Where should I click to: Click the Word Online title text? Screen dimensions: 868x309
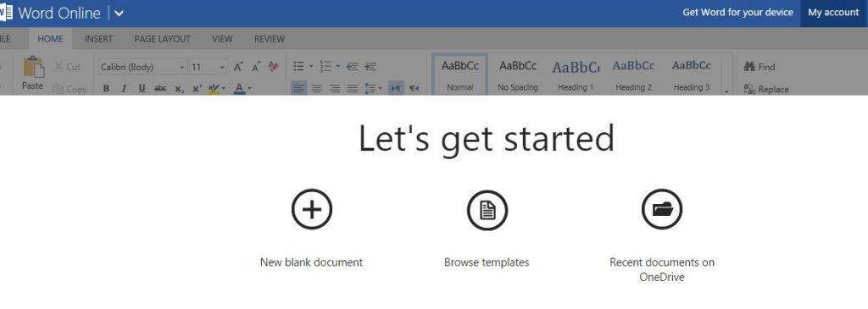pyautogui.click(x=59, y=14)
